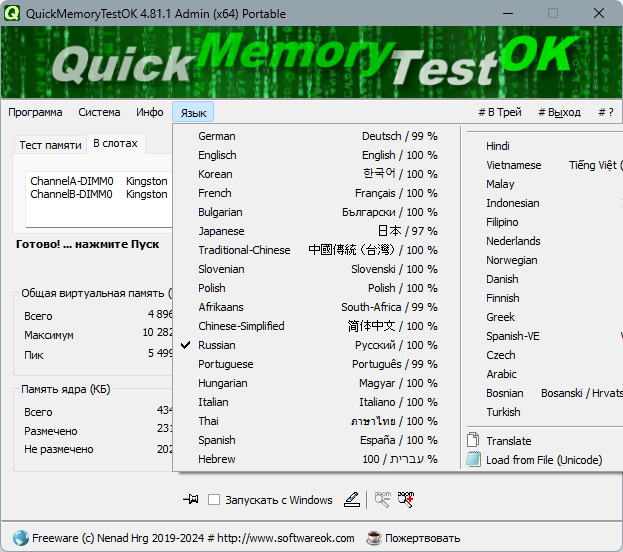Click the coffee cup donate icon
This screenshot has width=623, height=552.
(373, 538)
